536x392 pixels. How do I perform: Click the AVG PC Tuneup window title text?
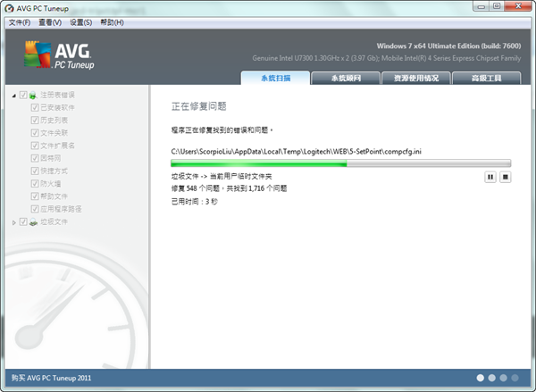[x=42, y=9]
